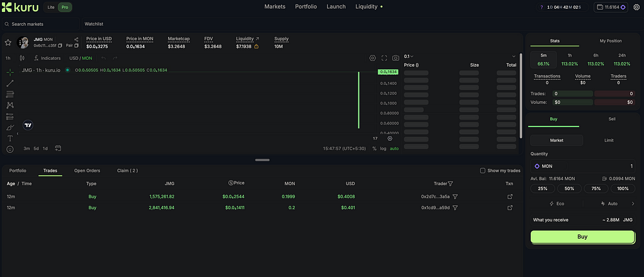Switch to Claim ( 2 ) tab

pos(127,171)
